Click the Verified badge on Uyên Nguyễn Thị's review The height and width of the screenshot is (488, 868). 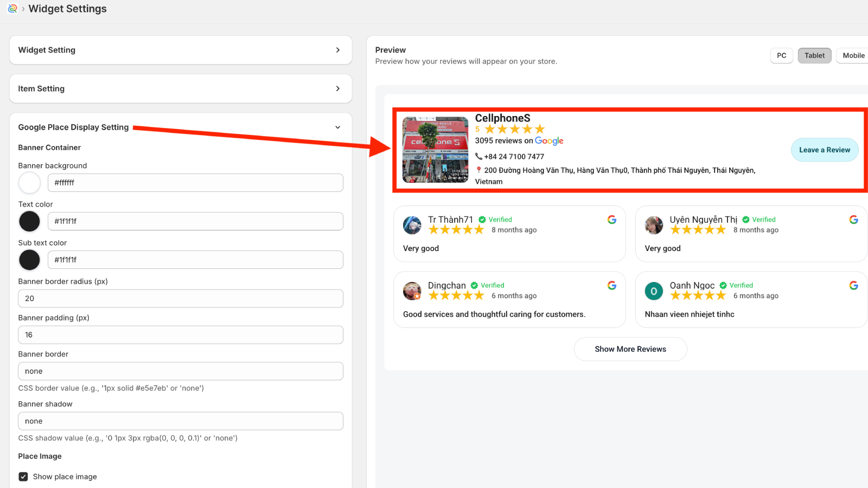(759, 219)
